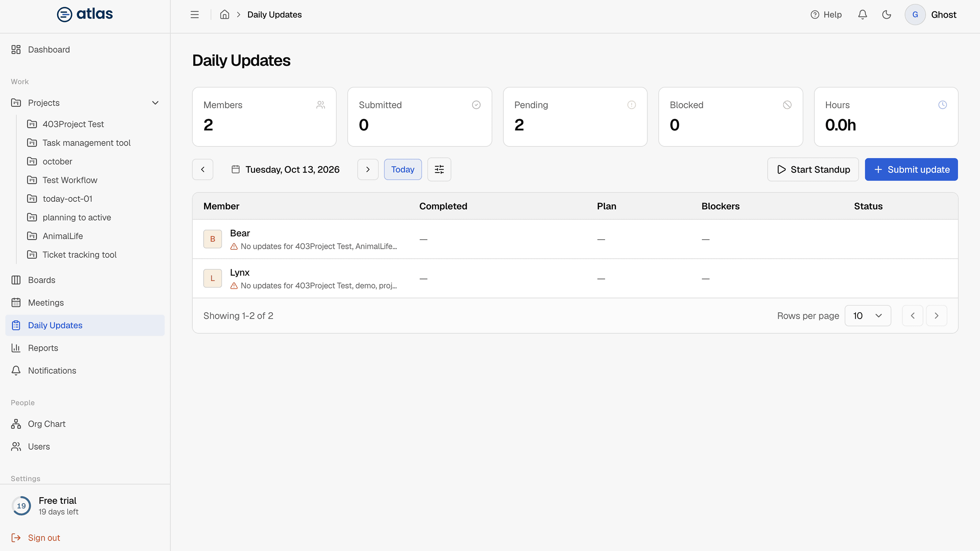The image size is (980, 551).
Task: Open the Dashboard page
Action: [x=85, y=49]
